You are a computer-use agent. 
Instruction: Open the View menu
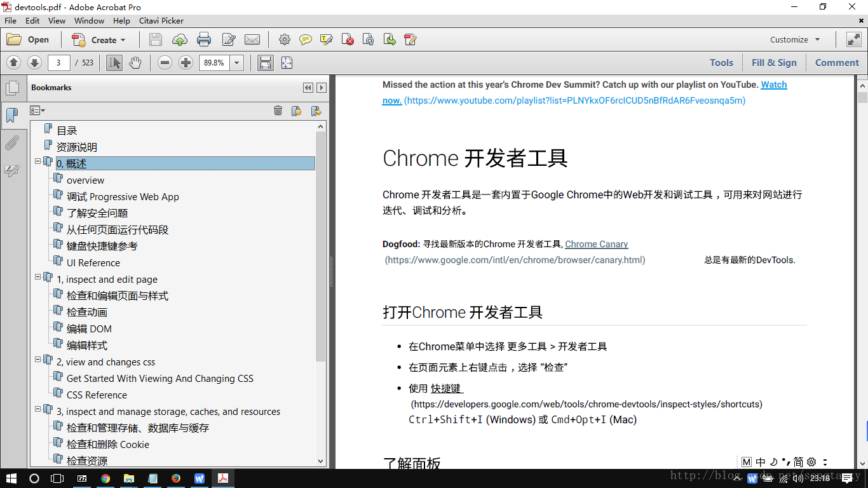pos(57,20)
